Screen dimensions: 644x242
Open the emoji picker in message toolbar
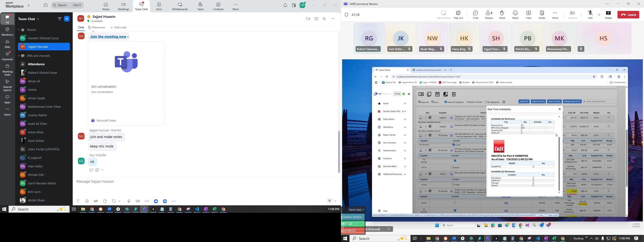87,201
